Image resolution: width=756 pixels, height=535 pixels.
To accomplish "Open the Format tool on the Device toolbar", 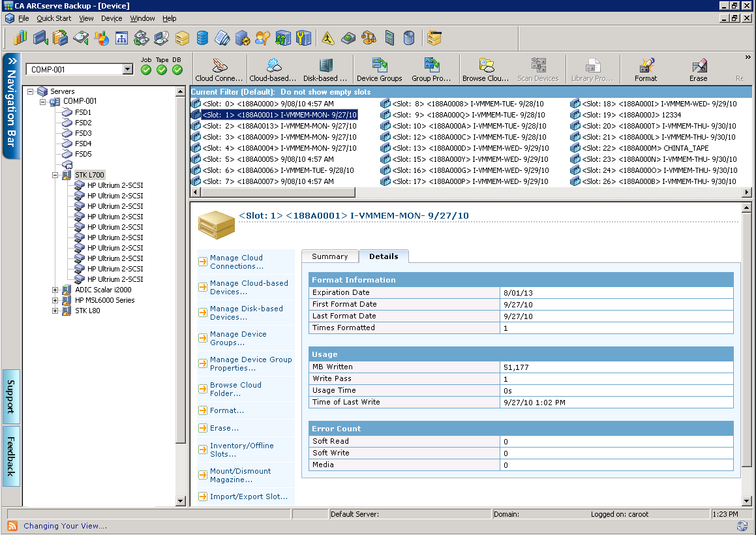I will (645, 69).
